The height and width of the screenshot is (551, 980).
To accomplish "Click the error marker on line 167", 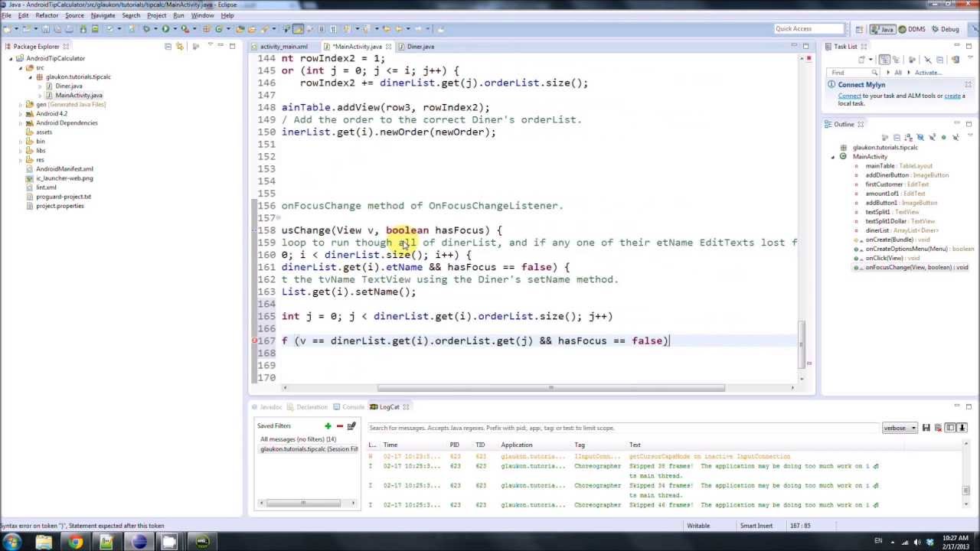I will tap(254, 341).
